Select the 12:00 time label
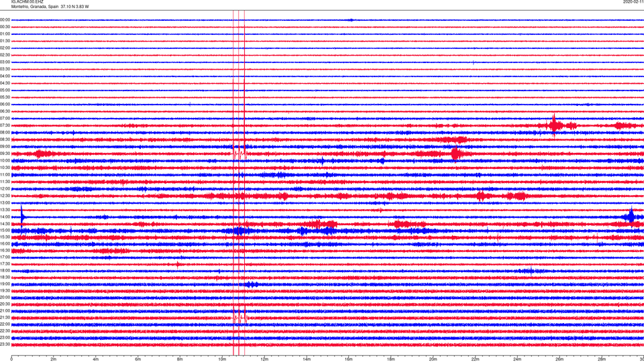The image size is (644, 362). coord(5,189)
